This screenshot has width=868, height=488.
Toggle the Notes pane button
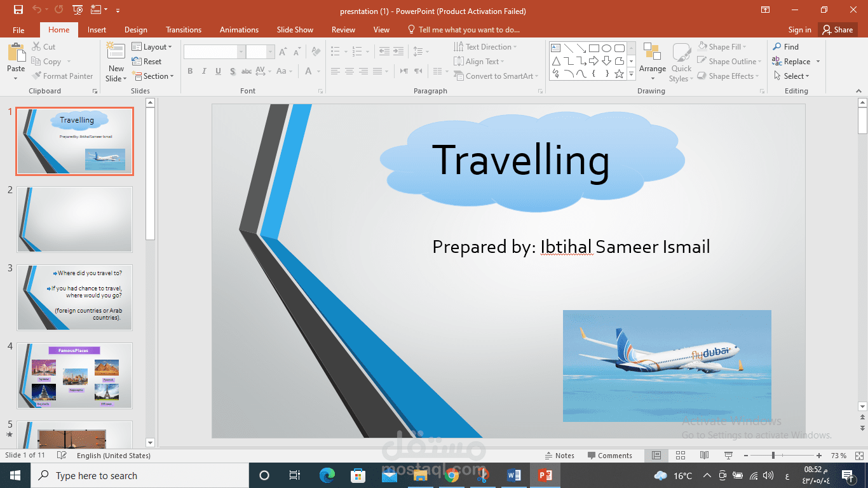click(560, 456)
